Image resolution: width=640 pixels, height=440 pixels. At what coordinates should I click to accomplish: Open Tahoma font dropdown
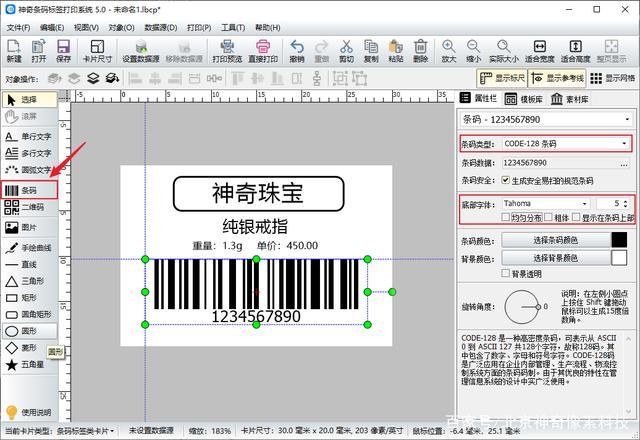pyautogui.click(x=546, y=203)
